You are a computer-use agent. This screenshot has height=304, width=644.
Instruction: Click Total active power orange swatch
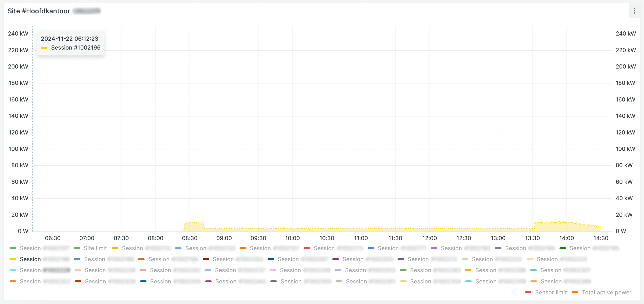575,292
